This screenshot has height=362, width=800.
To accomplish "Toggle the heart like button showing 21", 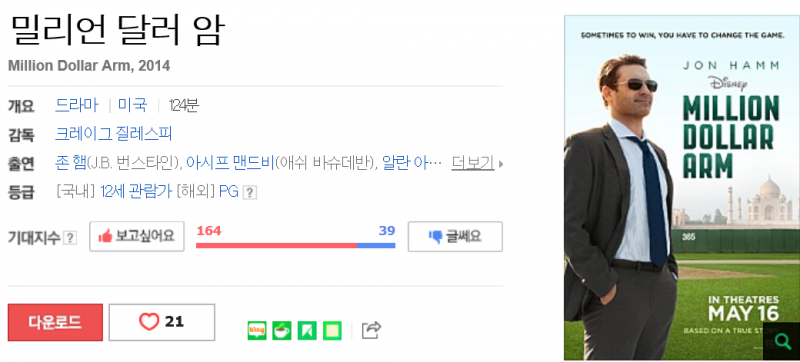I will tap(162, 322).
